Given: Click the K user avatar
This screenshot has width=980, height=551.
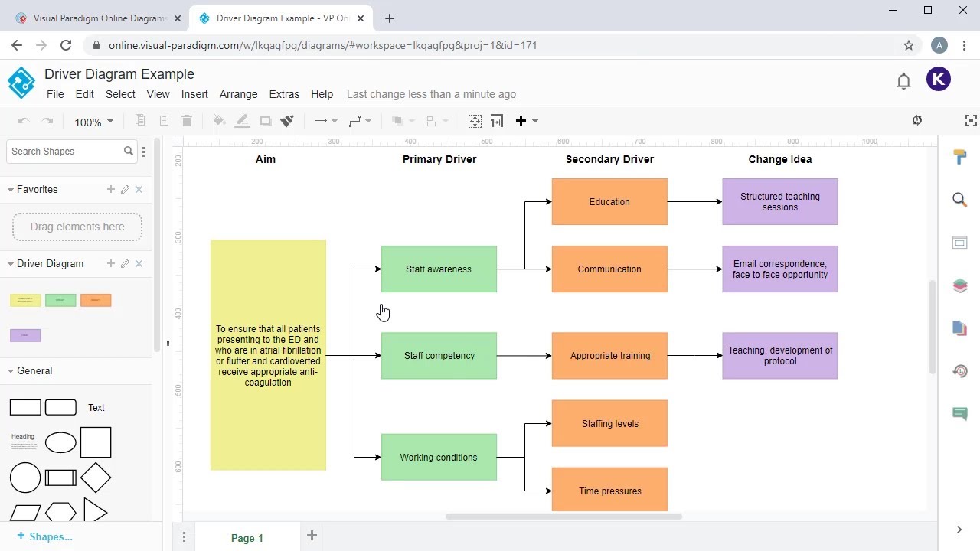Looking at the screenshot, I should click(939, 79).
